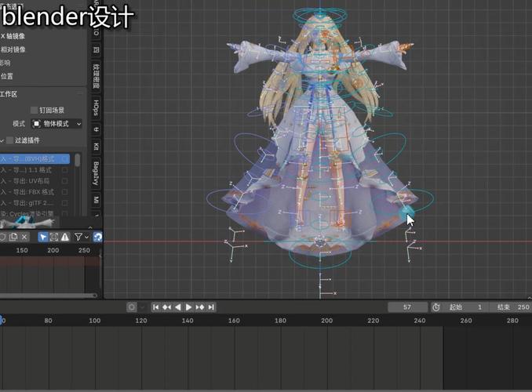Open the HOps sidebar tab
This screenshot has height=392, width=532.
tap(97, 107)
